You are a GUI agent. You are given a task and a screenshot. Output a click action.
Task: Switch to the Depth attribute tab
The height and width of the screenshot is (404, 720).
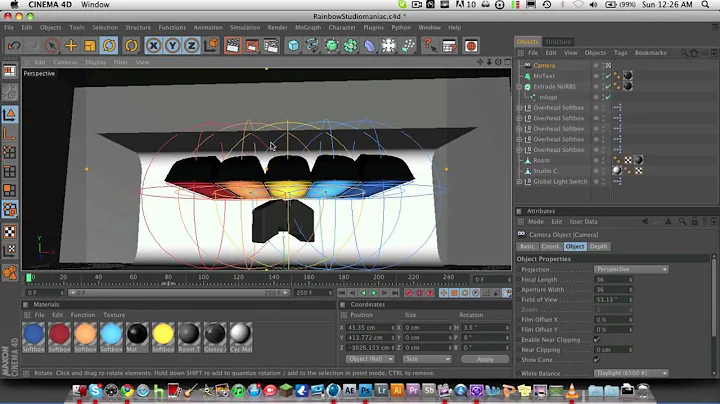[598, 247]
